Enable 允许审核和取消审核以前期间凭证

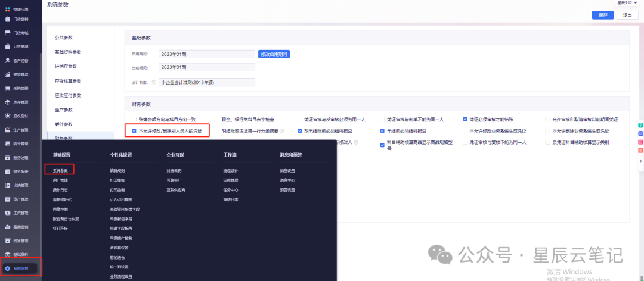(547, 120)
